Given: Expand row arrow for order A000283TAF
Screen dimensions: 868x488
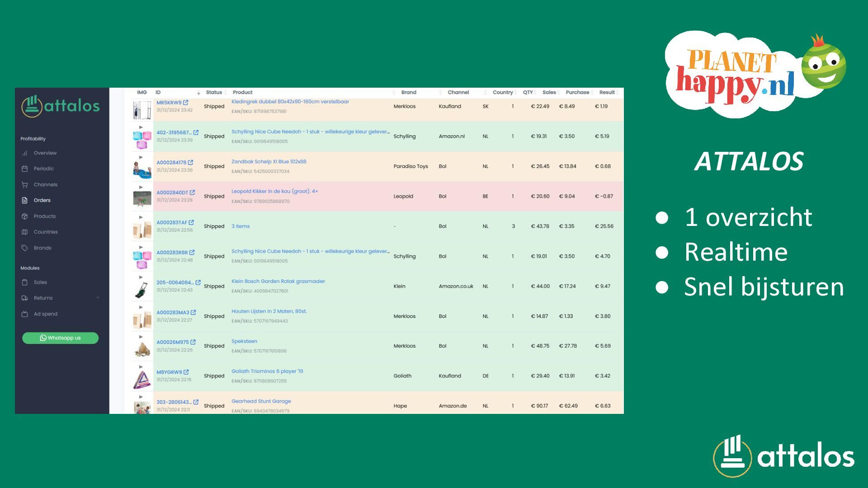Looking at the screenshot, I should [141, 217].
